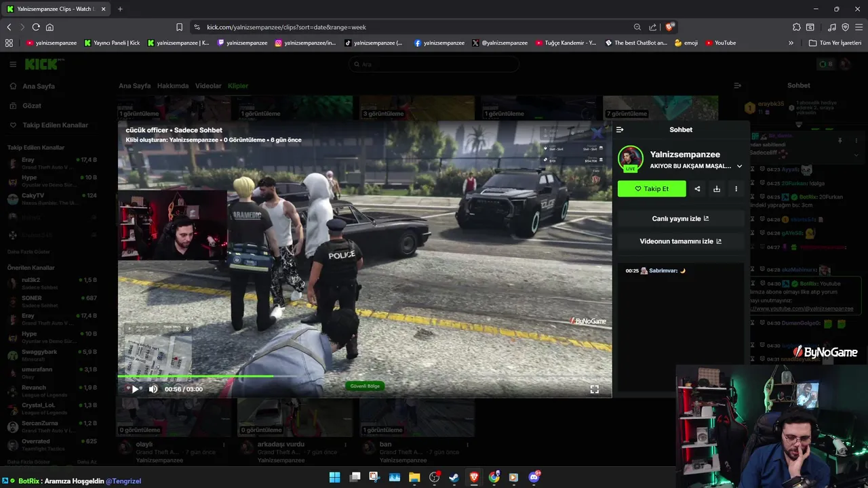Open Gözat in sidebar
Screen dimensions: 868x488
pyautogui.click(x=26, y=106)
